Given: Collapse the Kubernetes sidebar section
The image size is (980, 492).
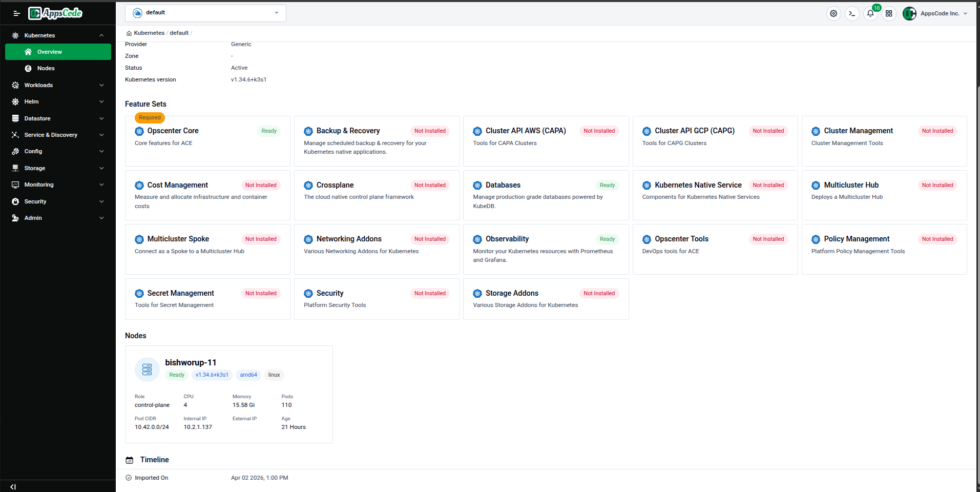Looking at the screenshot, I should tap(101, 35).
